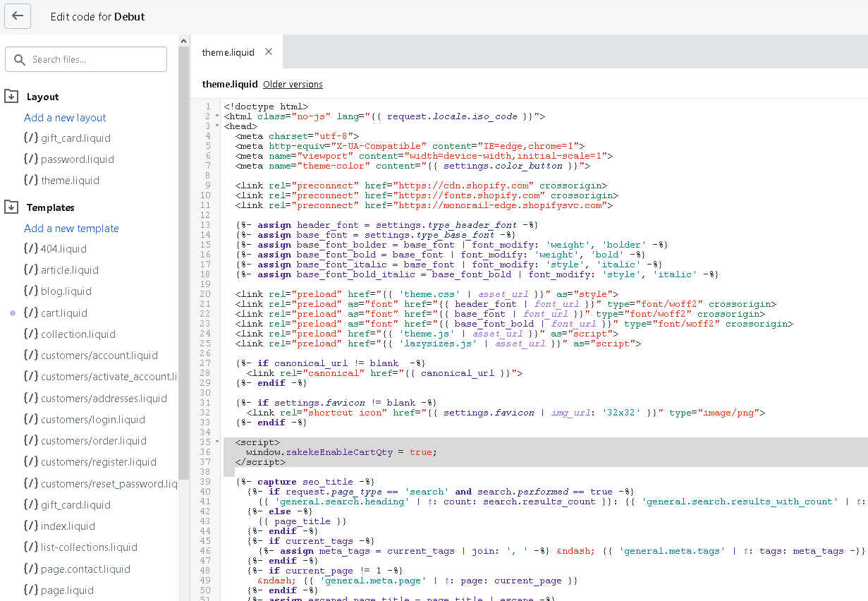The image size is (868, 601).
Task: Open gift_card.liquid under Layout
Action: click(75, 138)
